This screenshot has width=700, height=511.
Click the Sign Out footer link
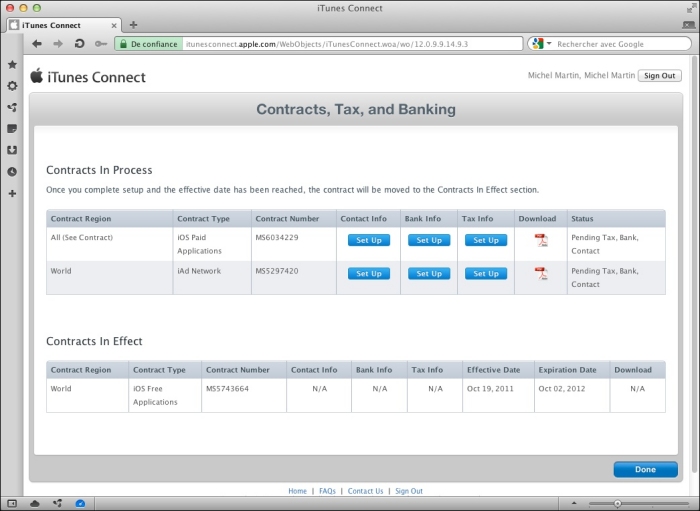(x=408, y=491)
